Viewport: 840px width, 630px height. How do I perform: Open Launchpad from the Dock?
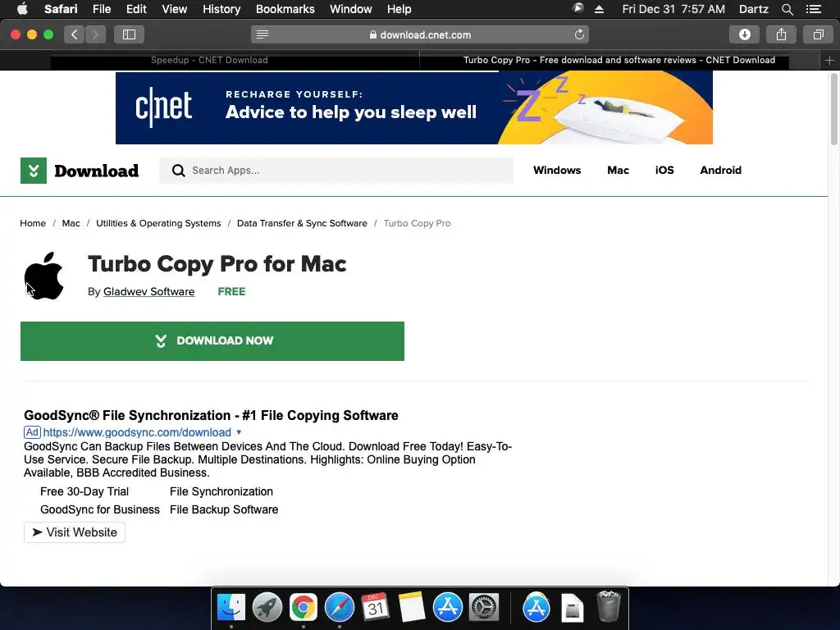pos(267,608)
